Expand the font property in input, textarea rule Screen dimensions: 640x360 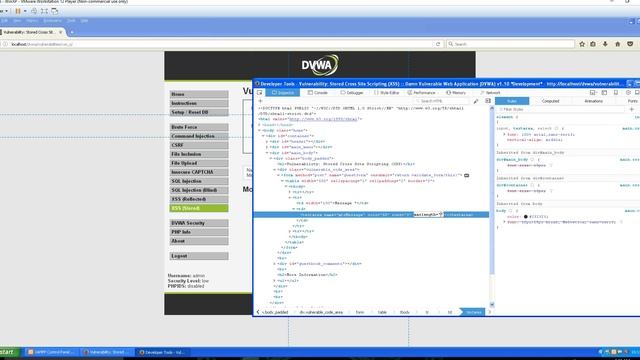(x=504, y=134)
